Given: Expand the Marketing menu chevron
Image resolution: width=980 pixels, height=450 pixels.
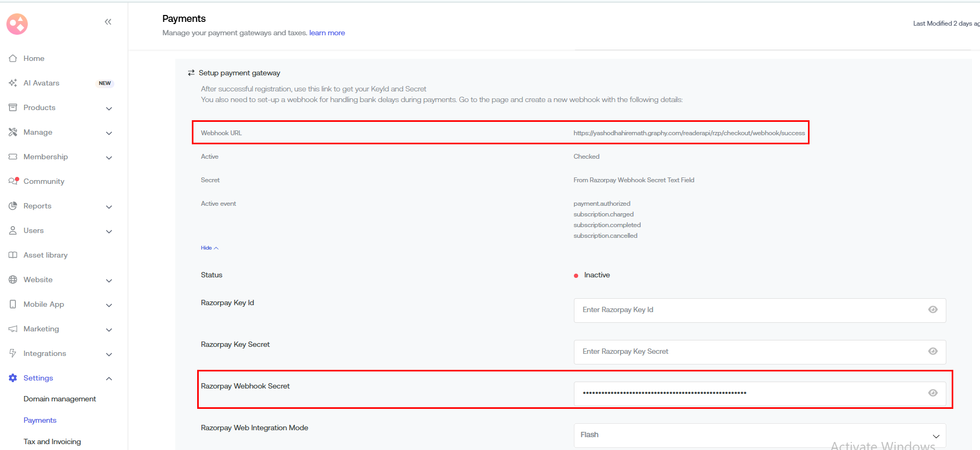Looking at the screenshot, I should tap(109, 330).
